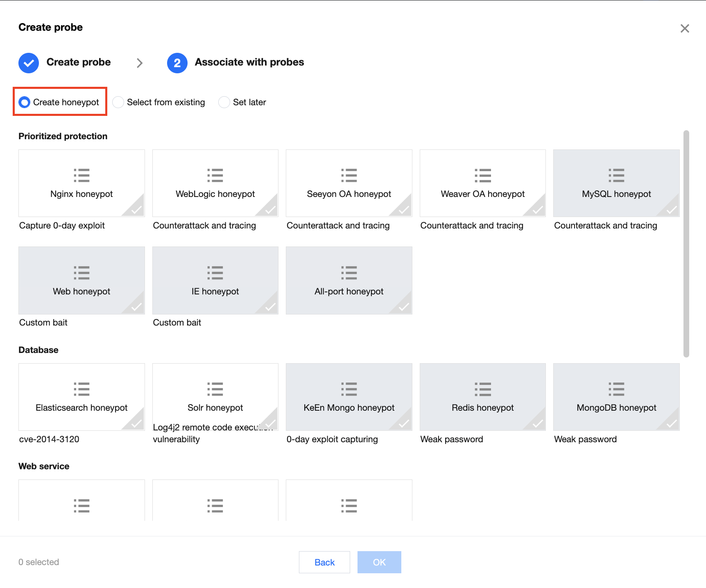Close the Create probe dialog

(x=684, y=28)
